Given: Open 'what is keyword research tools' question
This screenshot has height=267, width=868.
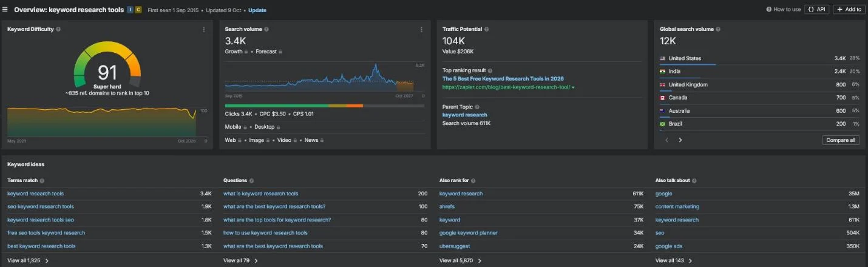Looking at the screenshot, I should point(261,194).
